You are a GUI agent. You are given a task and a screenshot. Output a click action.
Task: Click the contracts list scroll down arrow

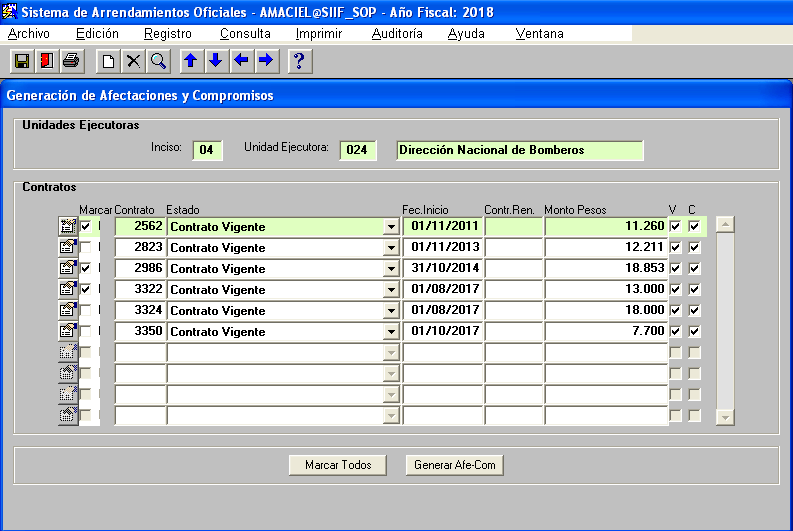point(725,417)
